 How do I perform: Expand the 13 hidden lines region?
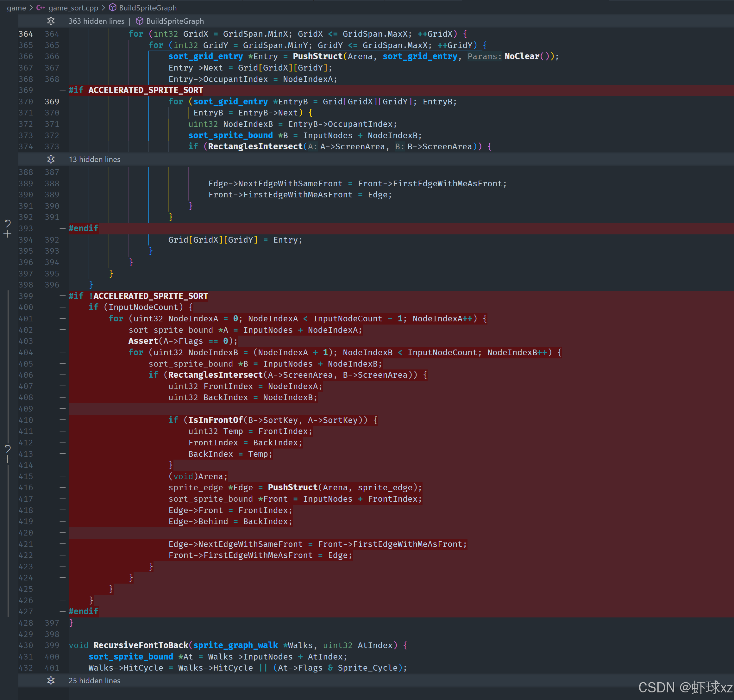pyautogui.click(x=94, y=159)
